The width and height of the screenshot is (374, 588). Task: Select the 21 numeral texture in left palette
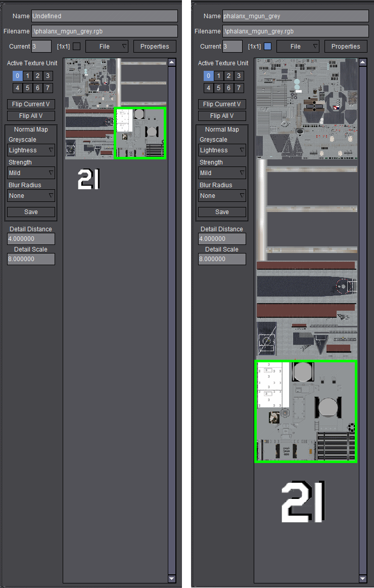pos(89,179)
